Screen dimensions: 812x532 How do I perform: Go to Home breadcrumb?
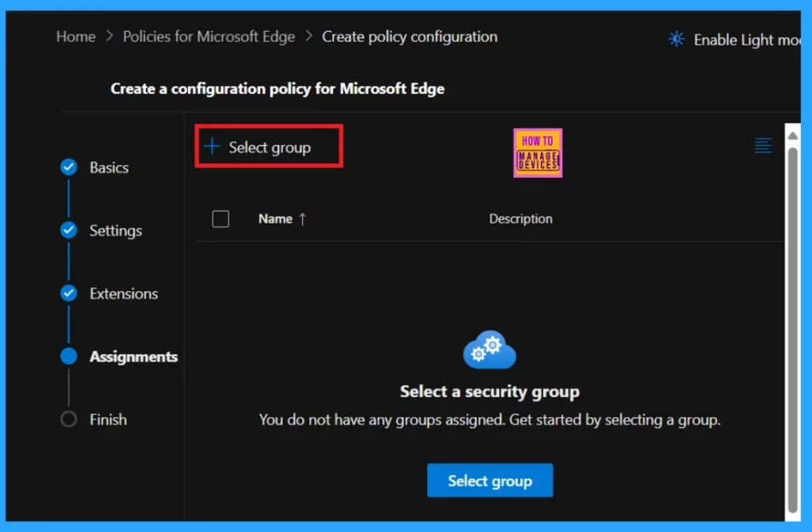[75, 36]
